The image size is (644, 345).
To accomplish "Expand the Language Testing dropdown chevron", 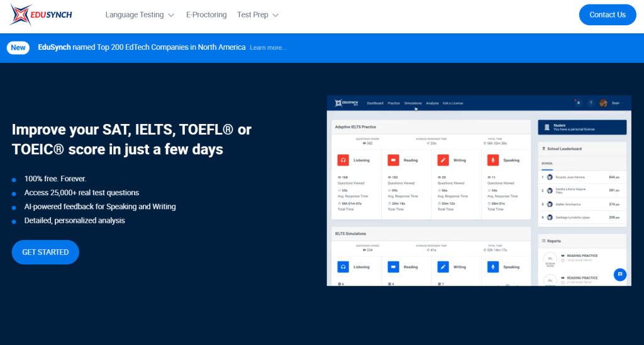I will coord(171,15).
